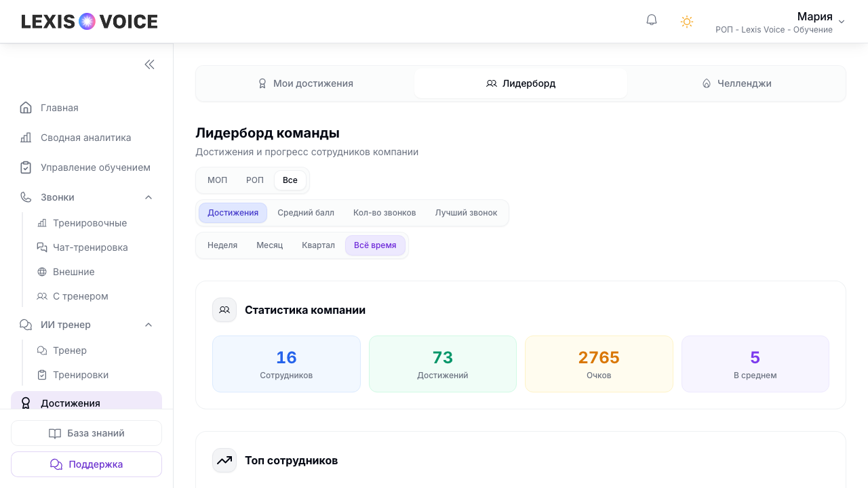Screen dimensions: 868x488
Task: Select Средний балл metric
Action: (306, 213)
